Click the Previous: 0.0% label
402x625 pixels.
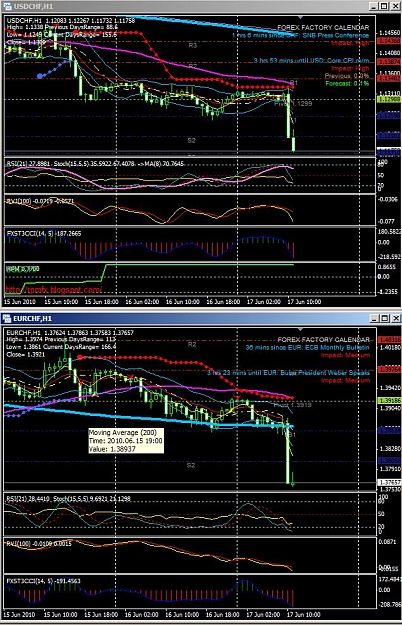(x=347, y=76)
